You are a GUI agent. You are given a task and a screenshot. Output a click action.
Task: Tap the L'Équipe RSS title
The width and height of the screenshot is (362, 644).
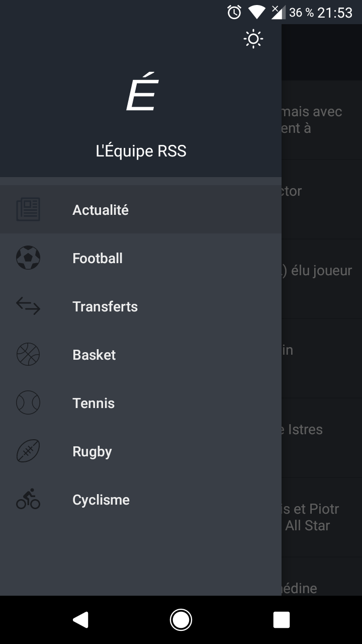click(141, 151)
